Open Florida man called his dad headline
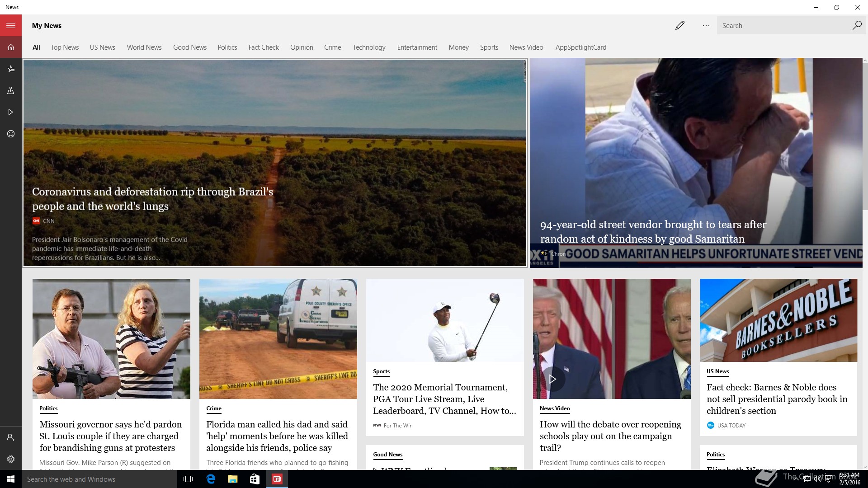Image resolution: width=868 pixels, height=488 pixels. pos(277,436)
